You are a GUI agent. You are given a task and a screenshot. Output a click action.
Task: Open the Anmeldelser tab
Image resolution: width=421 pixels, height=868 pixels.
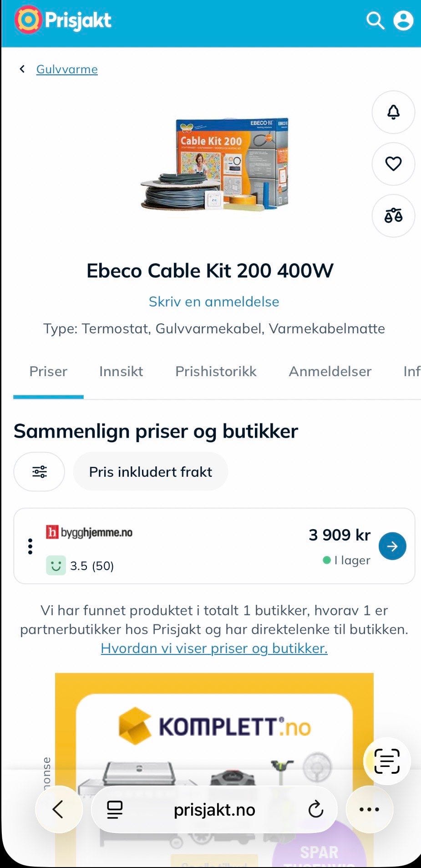(x=330, y=372)
